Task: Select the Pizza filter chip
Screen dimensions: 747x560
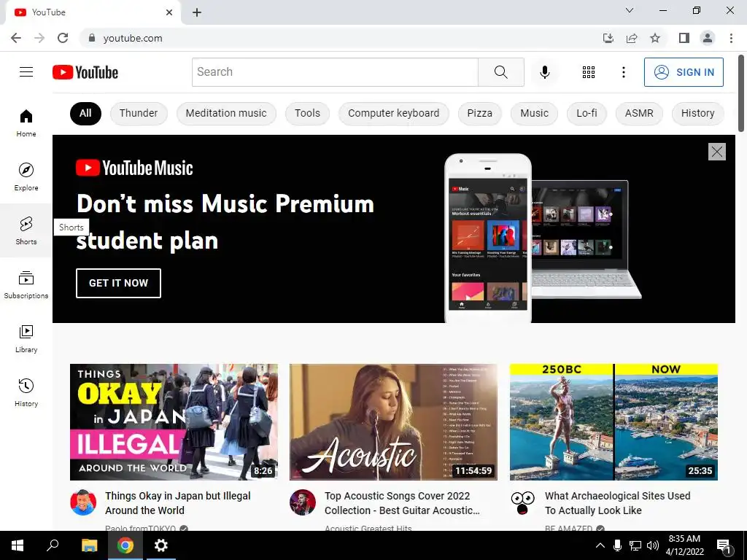Action: point(480,113)
